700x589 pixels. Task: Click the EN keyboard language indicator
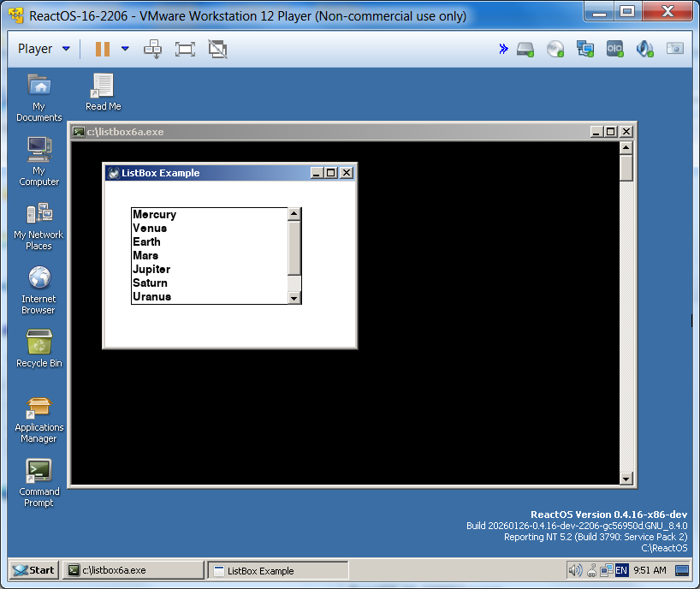pyautogui.click(x=621, y=570)
